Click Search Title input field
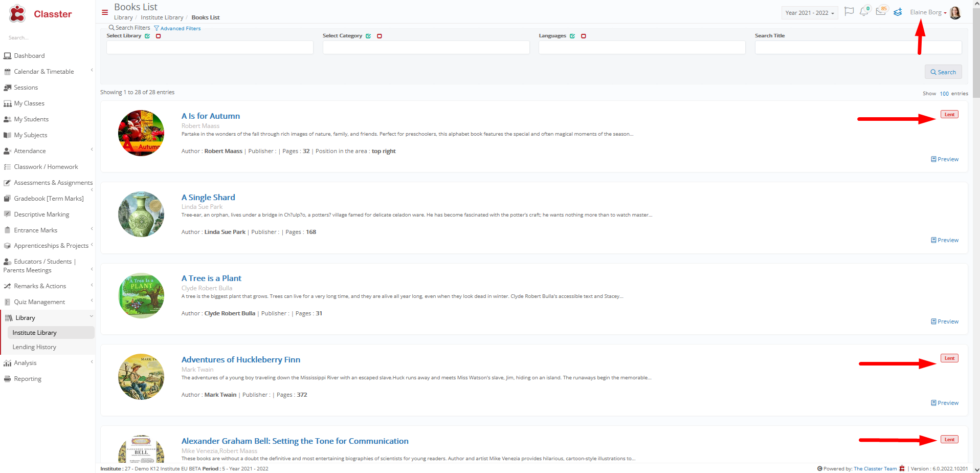This screenshot has width=980, height=473. (x=858, y=48)
